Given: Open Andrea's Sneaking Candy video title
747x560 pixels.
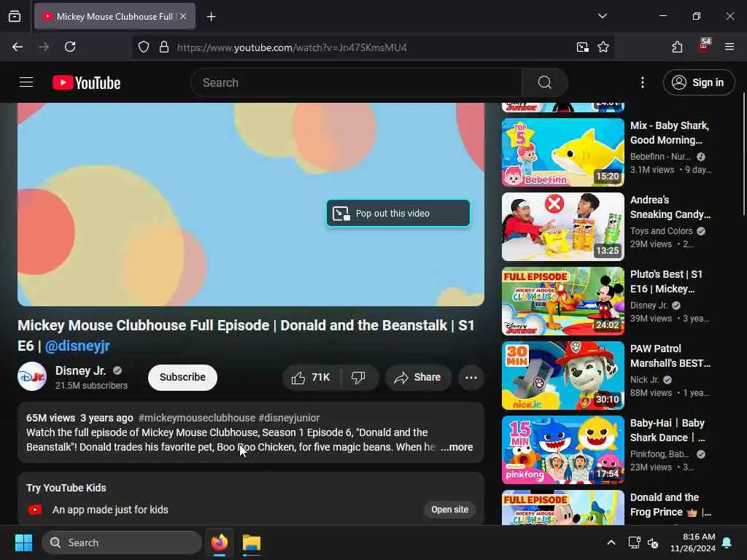Looking at the screenshot, I should [670, 207].
